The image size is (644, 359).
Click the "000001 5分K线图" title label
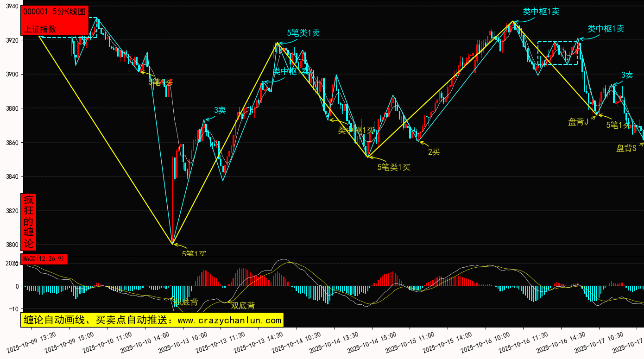pos(54,13)
